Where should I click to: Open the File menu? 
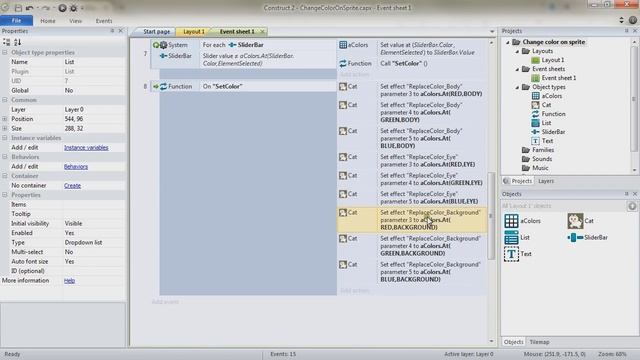click(x=16, y=20)
